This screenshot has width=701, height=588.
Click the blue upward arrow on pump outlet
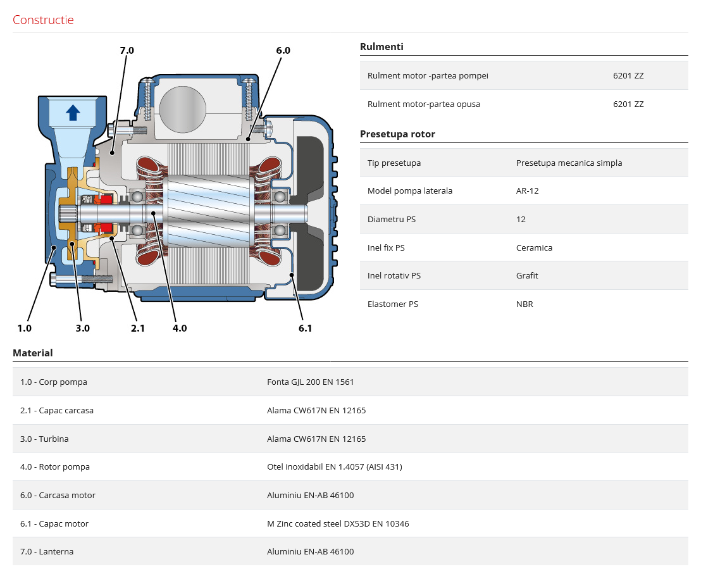pos(73,113)
